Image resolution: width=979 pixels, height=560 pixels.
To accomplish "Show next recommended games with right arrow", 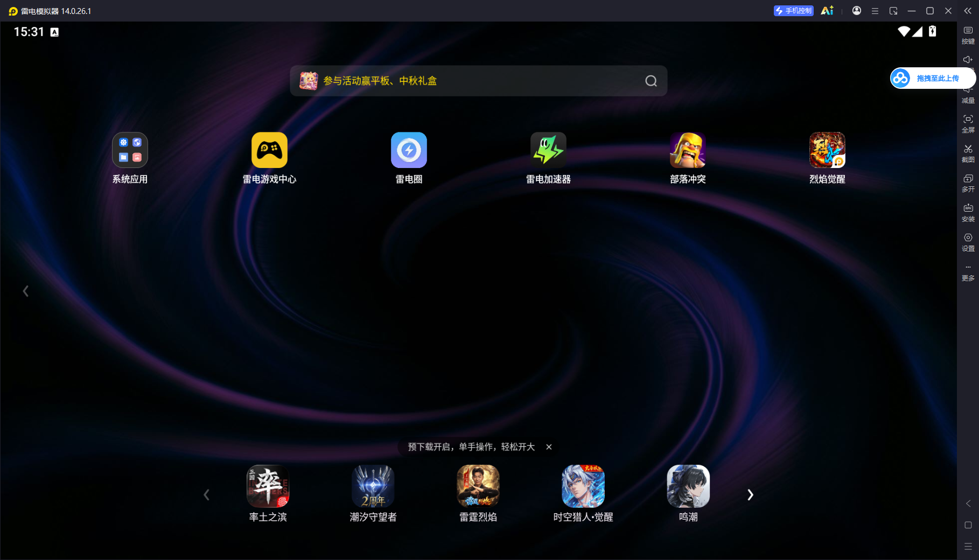I will point(750,495).
